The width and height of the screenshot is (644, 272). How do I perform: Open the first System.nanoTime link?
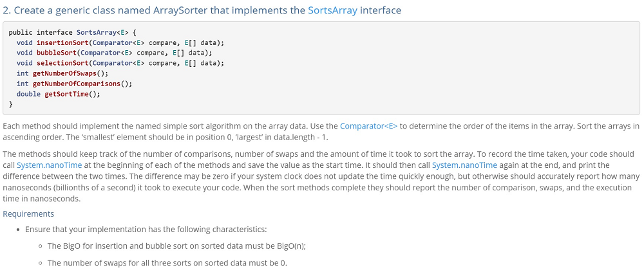pos(50,165)
